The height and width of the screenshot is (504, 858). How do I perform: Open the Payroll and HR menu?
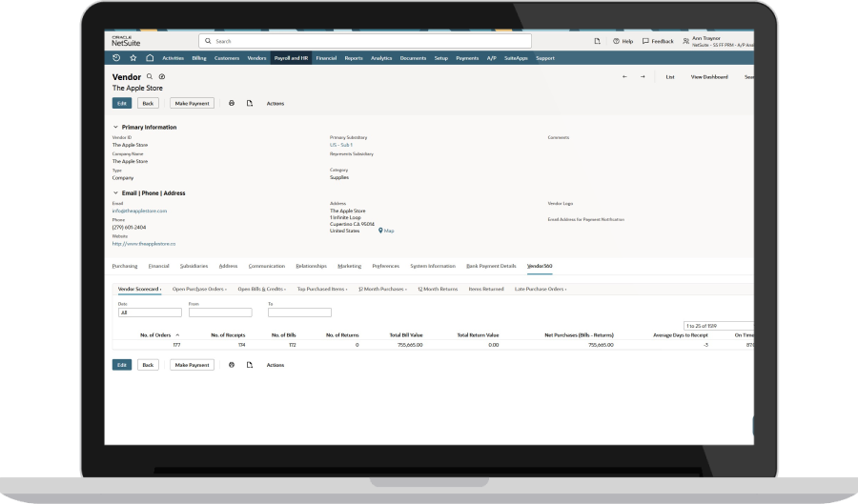(x=291, y=58)
